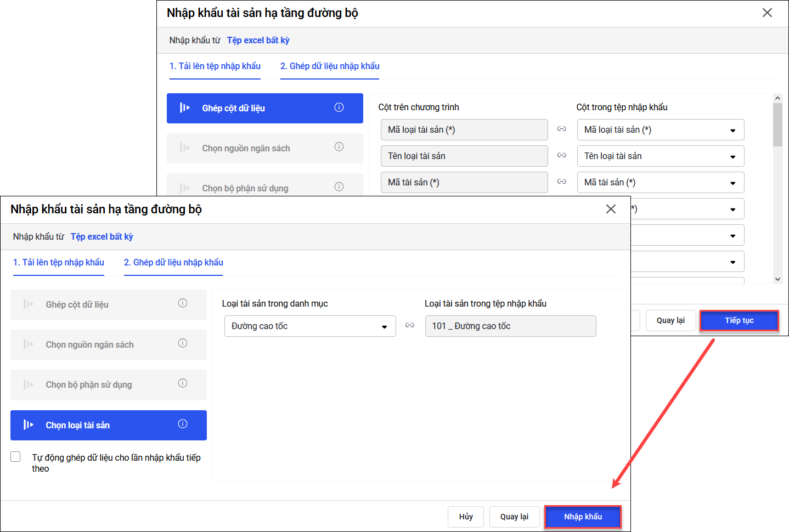The image size is (789, 532).
Task: Select front 2. Ghép dữ liệu nhập khẩu tab
Action: pos(173,263)
